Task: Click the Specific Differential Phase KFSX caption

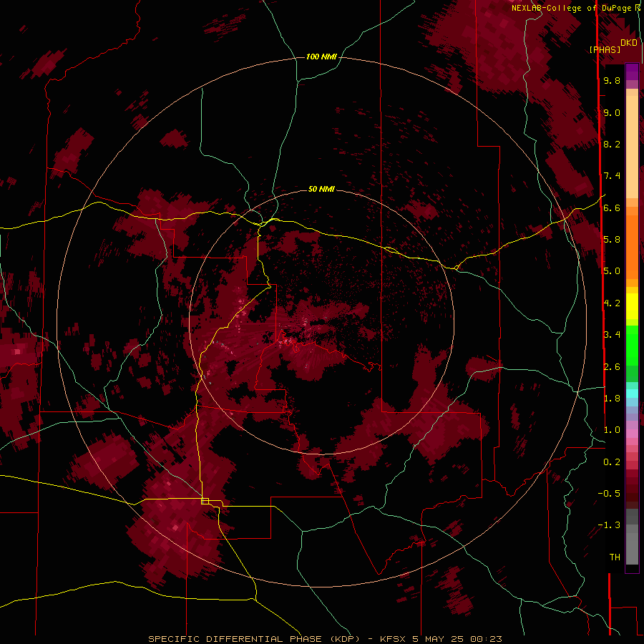Action: [325, 639]
